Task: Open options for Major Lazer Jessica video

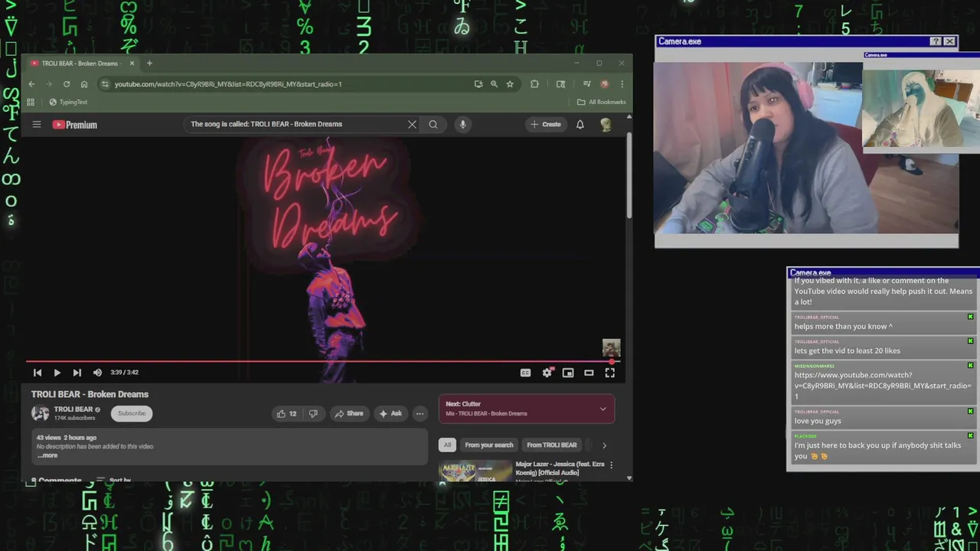Action: point(611,465)
